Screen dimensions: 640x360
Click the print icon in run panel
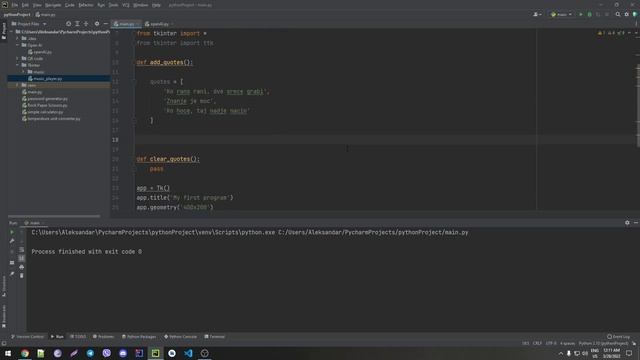click(22, 267)
